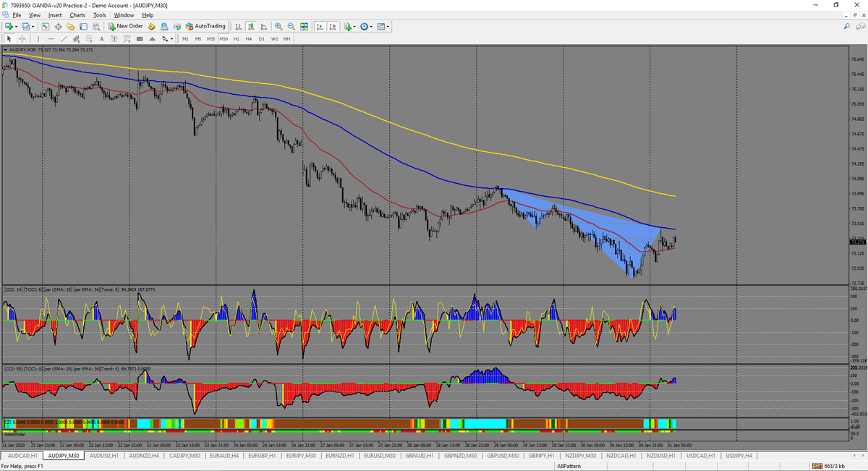Open the chart Templates icon
Screen dimensions: 868x471
[x=381, y=27]
